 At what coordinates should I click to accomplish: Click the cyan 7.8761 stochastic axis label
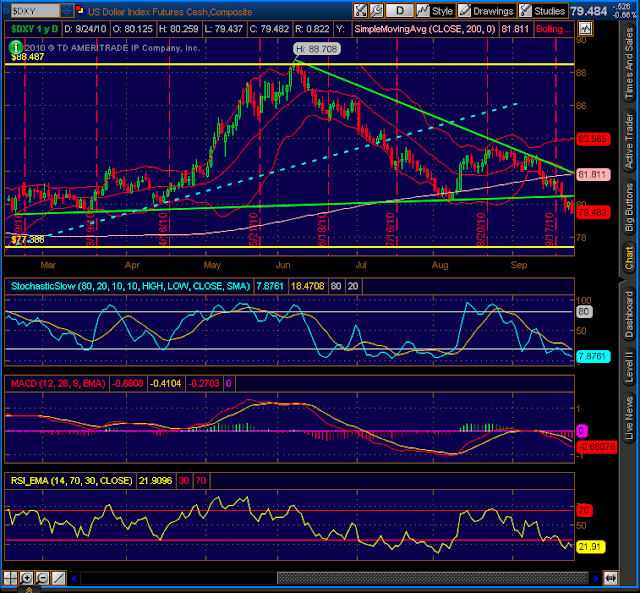click(593, 356)
